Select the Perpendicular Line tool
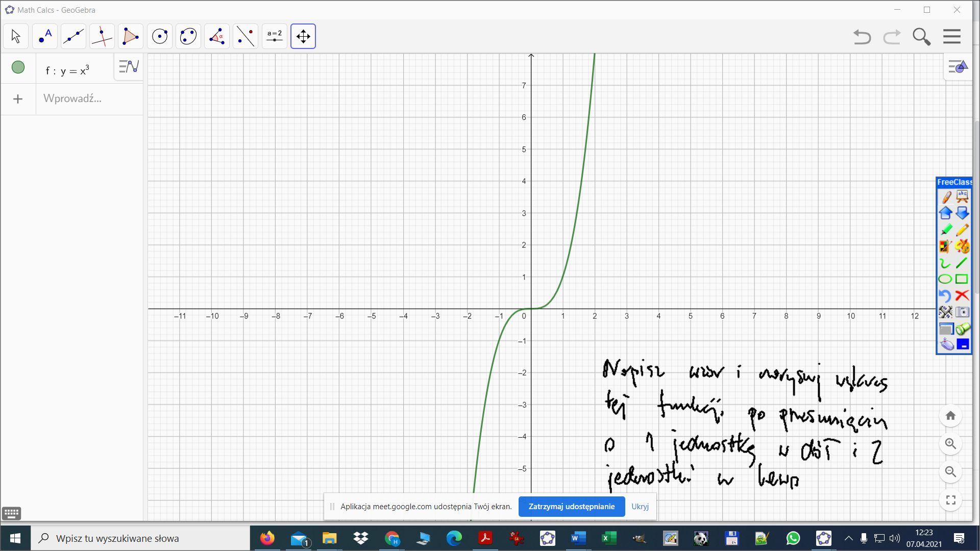The image size is (980, 551). [x=102, y=36]
